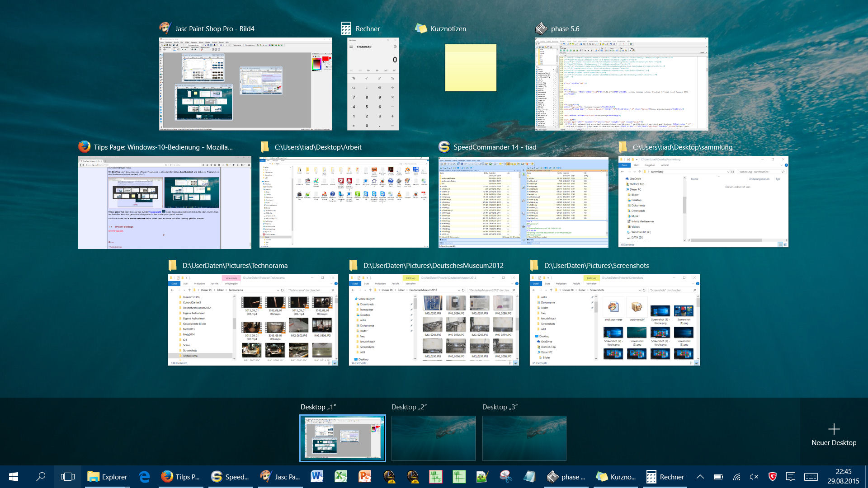Add a virtual desktop with Neuer Desktop
The width and height of the screenshot is (868, 488).
tap(834, 434)
